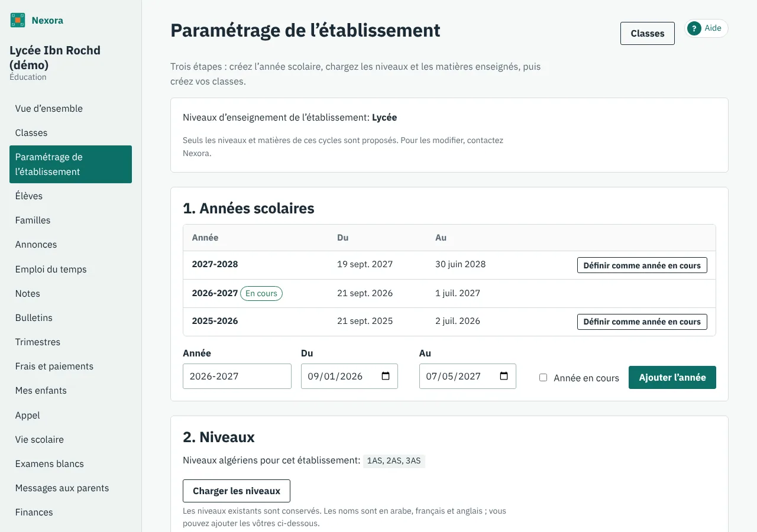Click the 2. Niveaux heading
Image resolution: width=757 pixels, height=532 pixels.
pos(219,437)
